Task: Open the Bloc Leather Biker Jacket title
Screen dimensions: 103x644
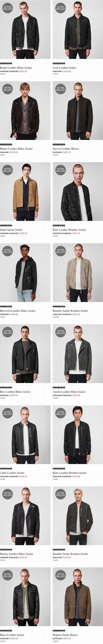Action: tap(15, 392)
